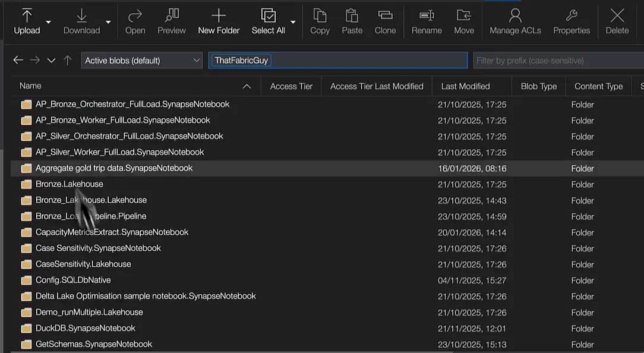Select the DuckDB.SynapseNotebook folder

click(86, 329)
